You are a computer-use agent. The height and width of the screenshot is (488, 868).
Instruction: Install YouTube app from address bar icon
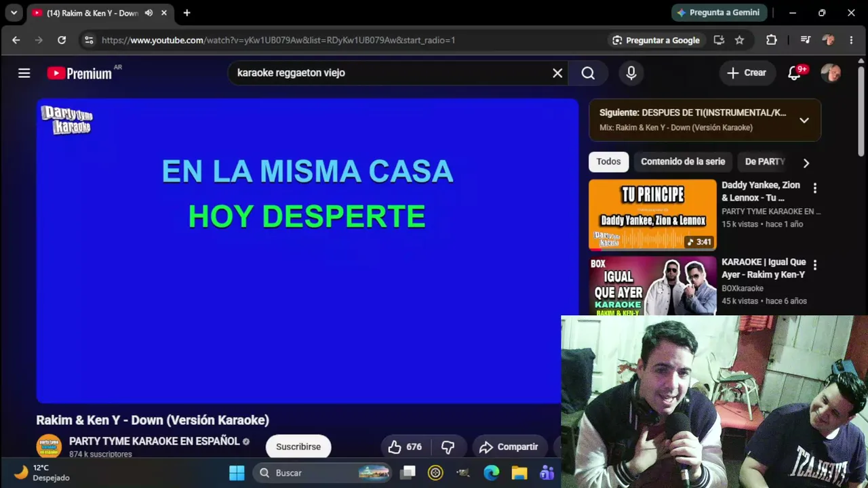click(719, 40)
